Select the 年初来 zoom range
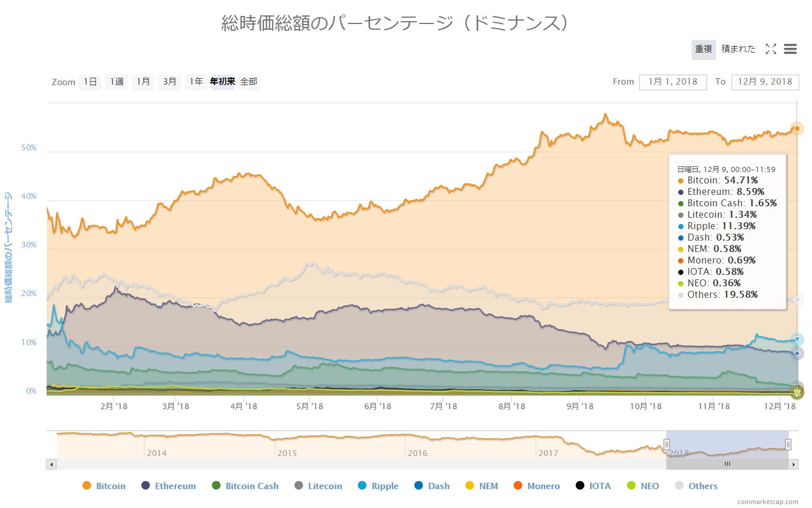Image resolution: width=812 pixels, height=508 pixels. pos(222,82)
